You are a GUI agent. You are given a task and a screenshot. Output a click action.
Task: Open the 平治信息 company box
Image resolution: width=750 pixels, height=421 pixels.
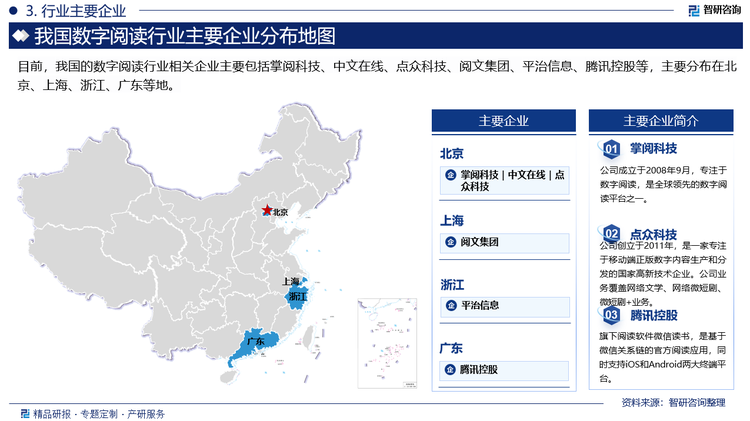coord(505,306)
